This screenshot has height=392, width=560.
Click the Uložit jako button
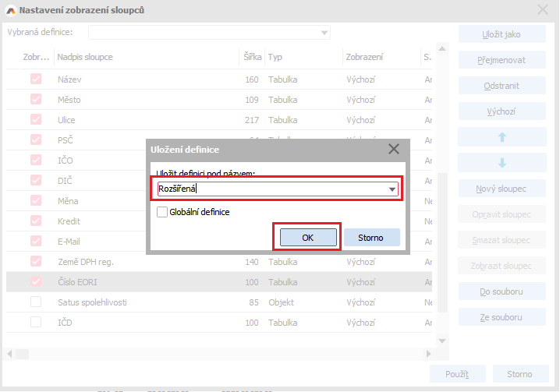(x=502, y=34)
